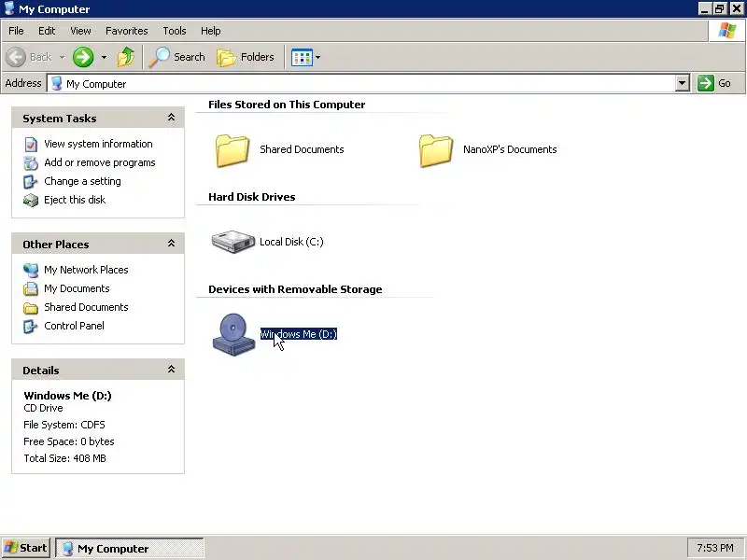Click the Eject this disk icon
The width and height of the screenshot is (747, 560).
31,200
